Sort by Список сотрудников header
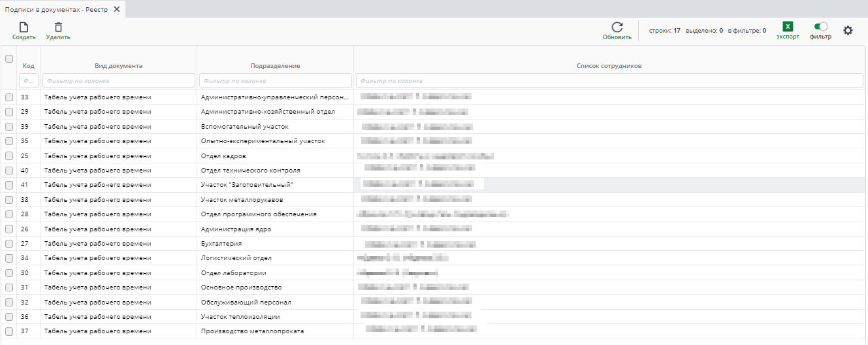868x345 pixels. (609, 66)
